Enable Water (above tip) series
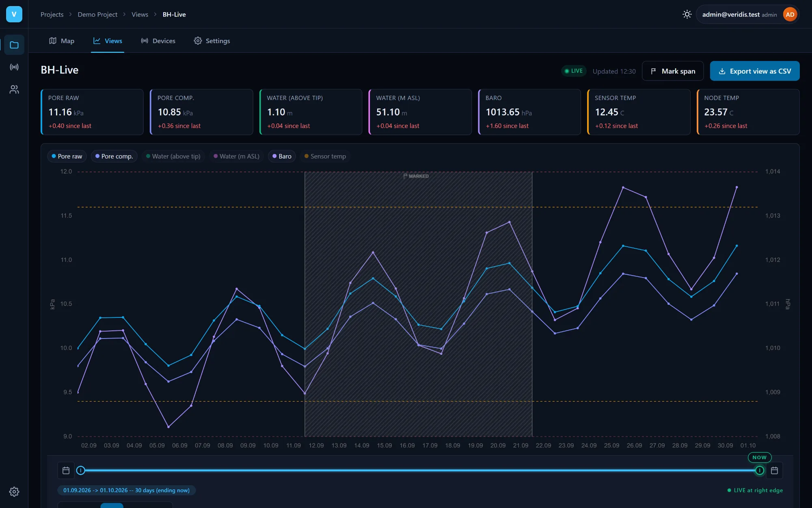 173,156
